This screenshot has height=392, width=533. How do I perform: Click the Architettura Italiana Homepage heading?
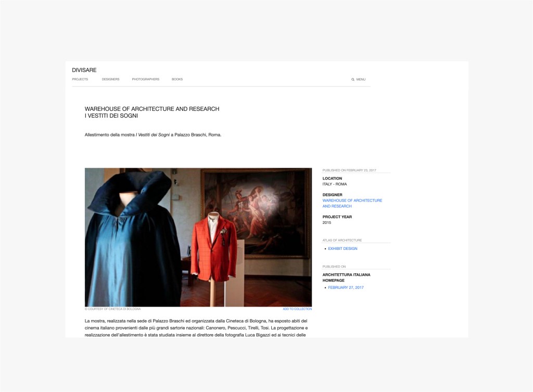pos(346,277)
